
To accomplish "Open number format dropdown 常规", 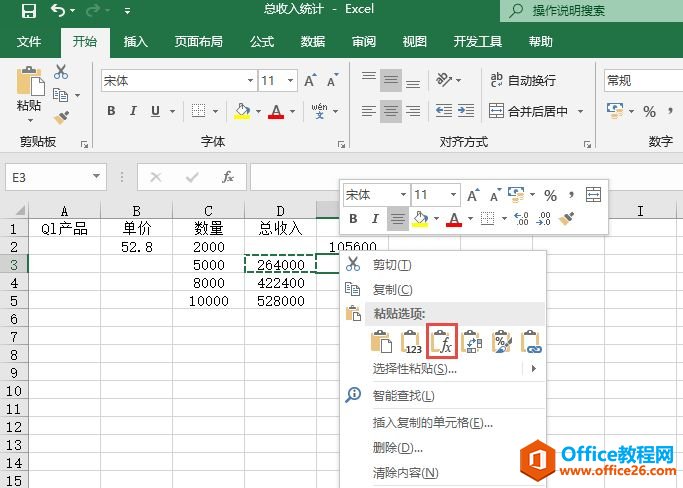I will (x=643, y=81).
